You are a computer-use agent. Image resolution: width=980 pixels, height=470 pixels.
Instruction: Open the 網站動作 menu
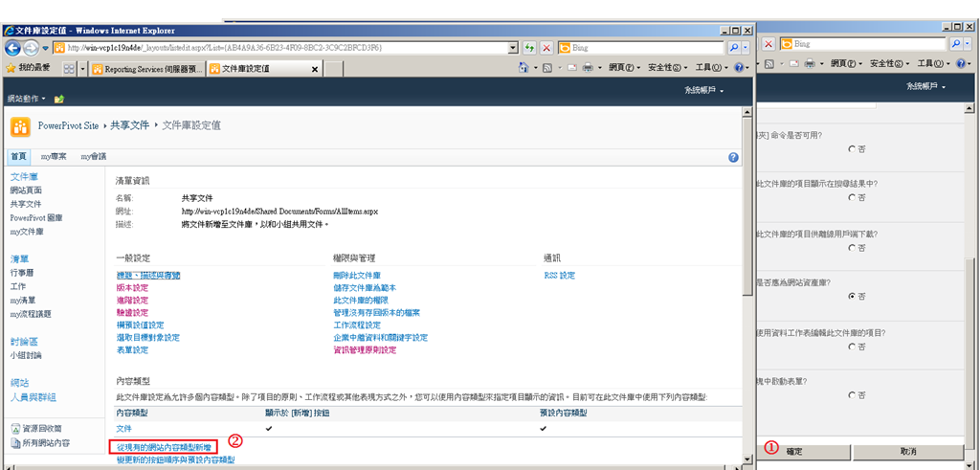(26, 99)
